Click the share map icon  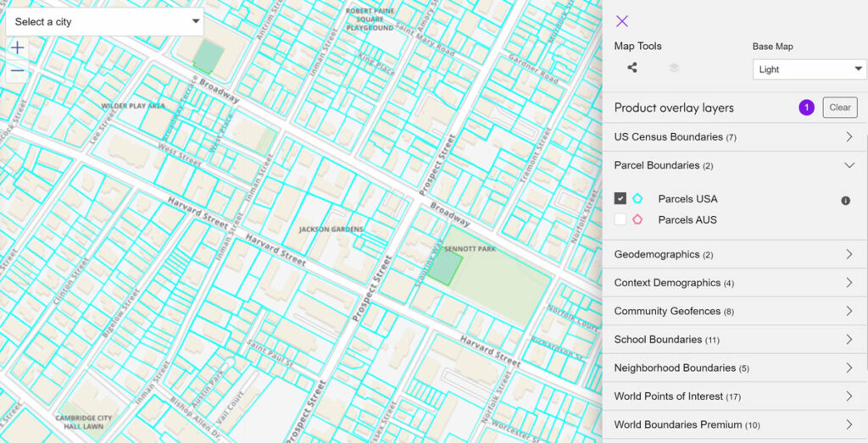[632, 69]
